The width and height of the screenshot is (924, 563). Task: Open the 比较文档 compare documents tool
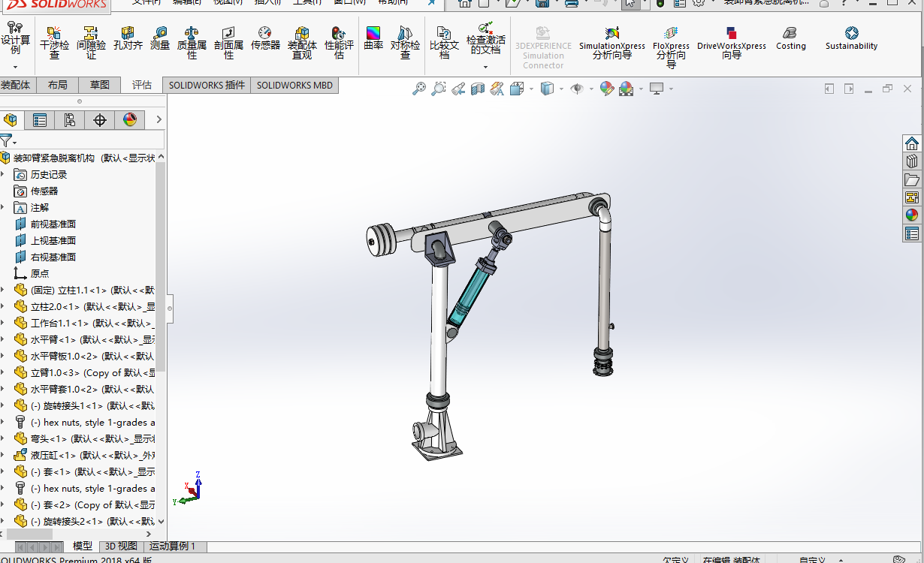coord(444,44)
